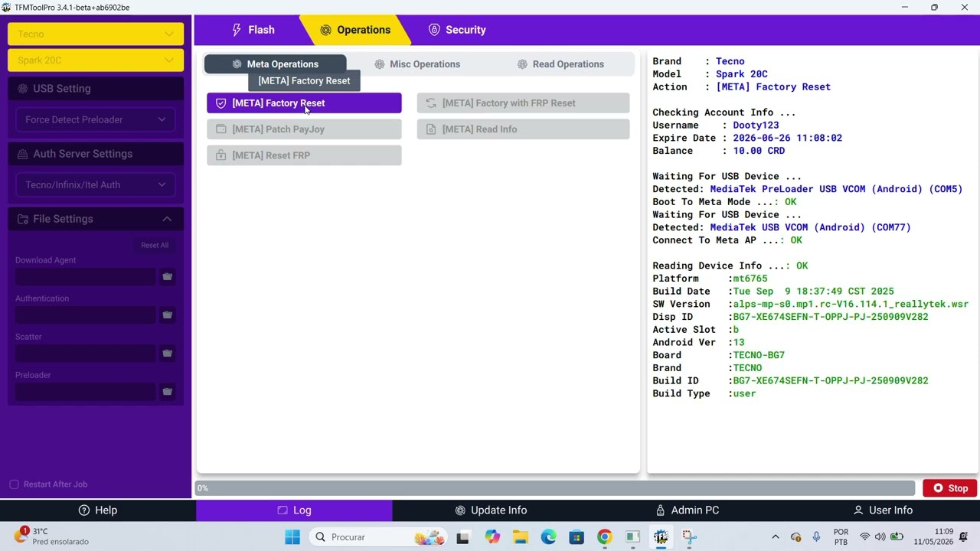Click the [META] Patch PayJoy button
The image size is (980, 551).
pyautogui.click(x=304, y=129)
